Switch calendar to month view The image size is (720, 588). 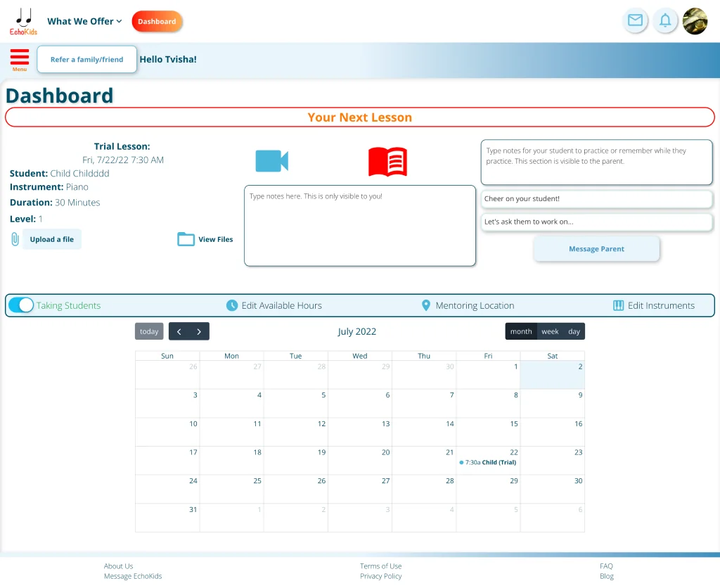[x=521, y=331]
